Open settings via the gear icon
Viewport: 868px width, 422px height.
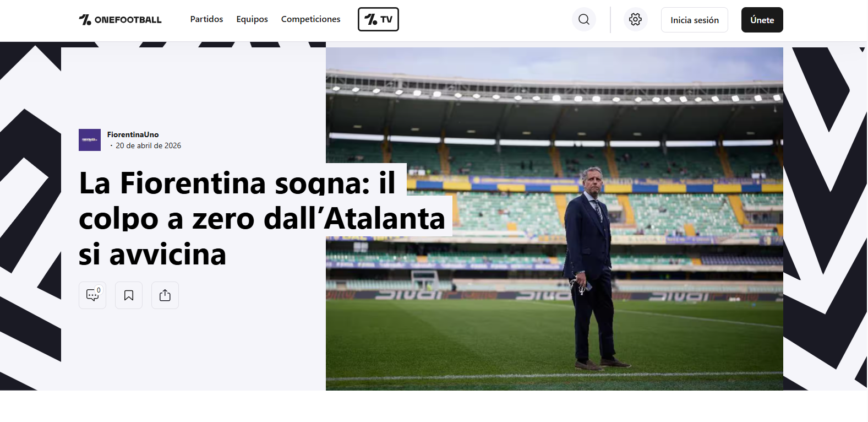(635, 20)
